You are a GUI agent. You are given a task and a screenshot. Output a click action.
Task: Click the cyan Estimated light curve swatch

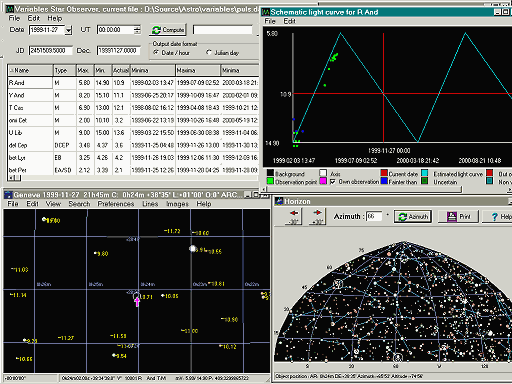click(x=424, y=173)
